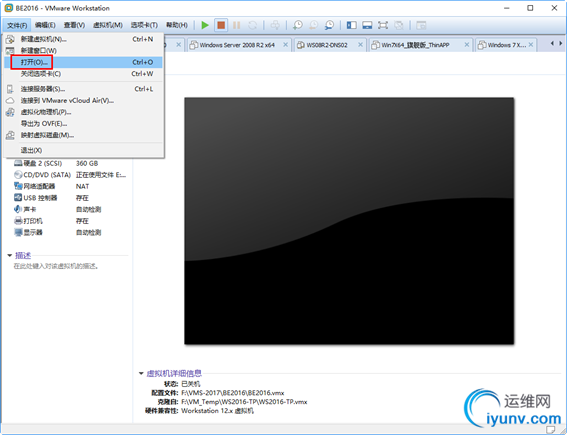Click the full screen mode icon
Image resolution: width=567 pixels, height=435 pixels.
coord(383,25)
